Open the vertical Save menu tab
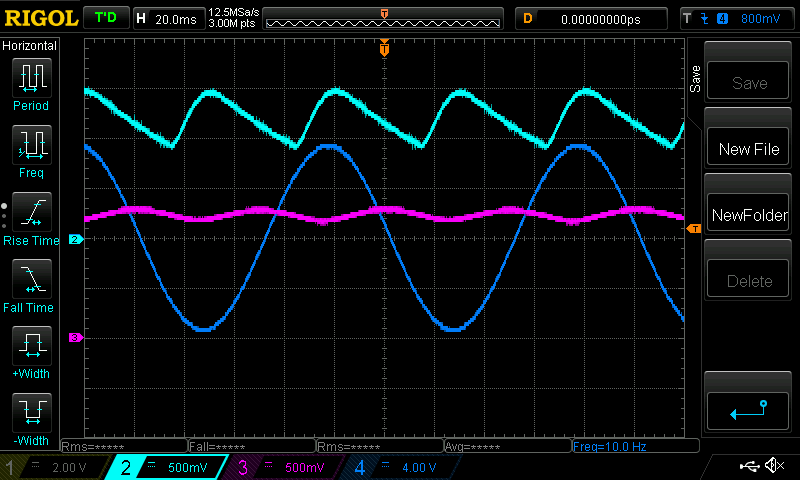This screenshot has width=800, height=480. (695, 80)
